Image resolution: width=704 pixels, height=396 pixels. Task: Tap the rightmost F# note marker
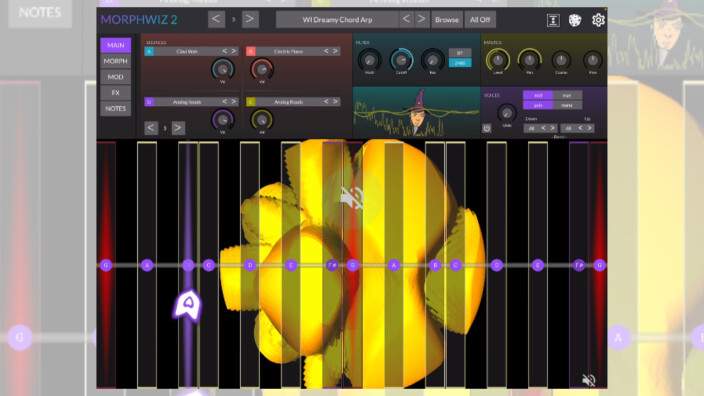[579, 265]
